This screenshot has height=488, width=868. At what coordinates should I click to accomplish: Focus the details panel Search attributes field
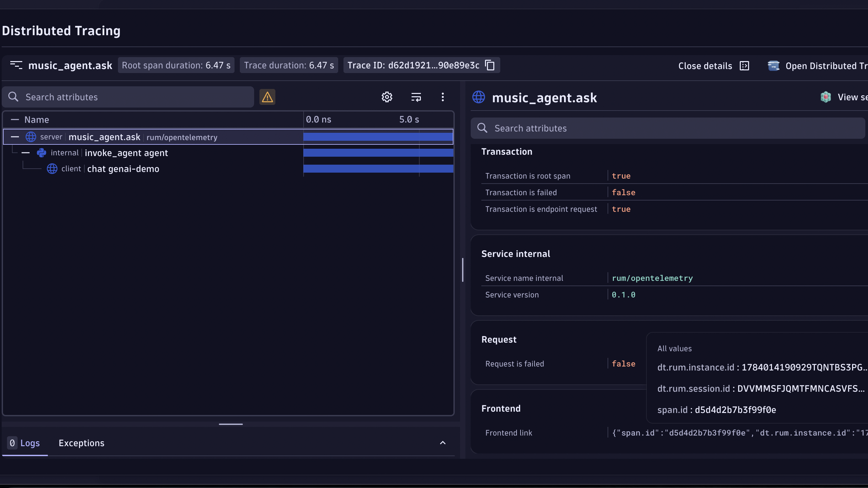(x=668, y=128)
